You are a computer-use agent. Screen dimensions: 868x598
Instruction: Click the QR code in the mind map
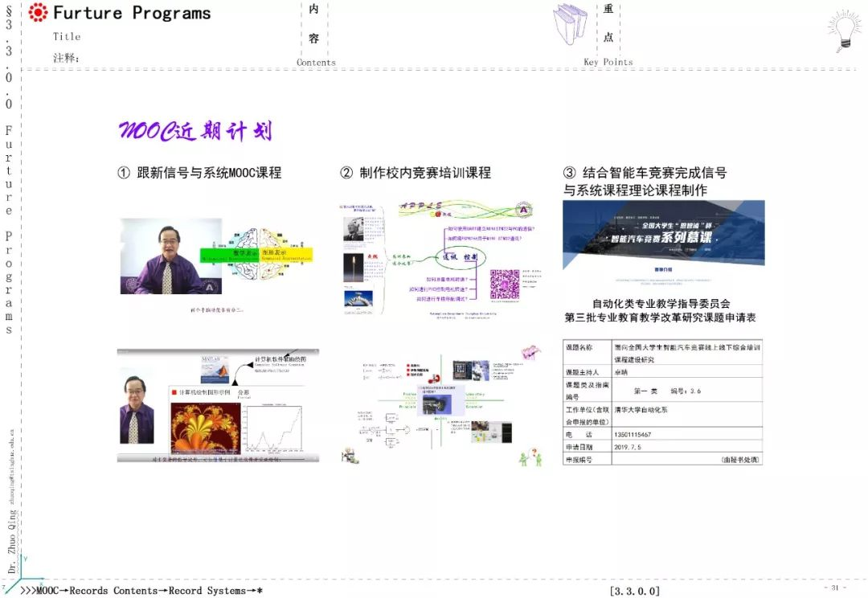(x=505, y=285)
